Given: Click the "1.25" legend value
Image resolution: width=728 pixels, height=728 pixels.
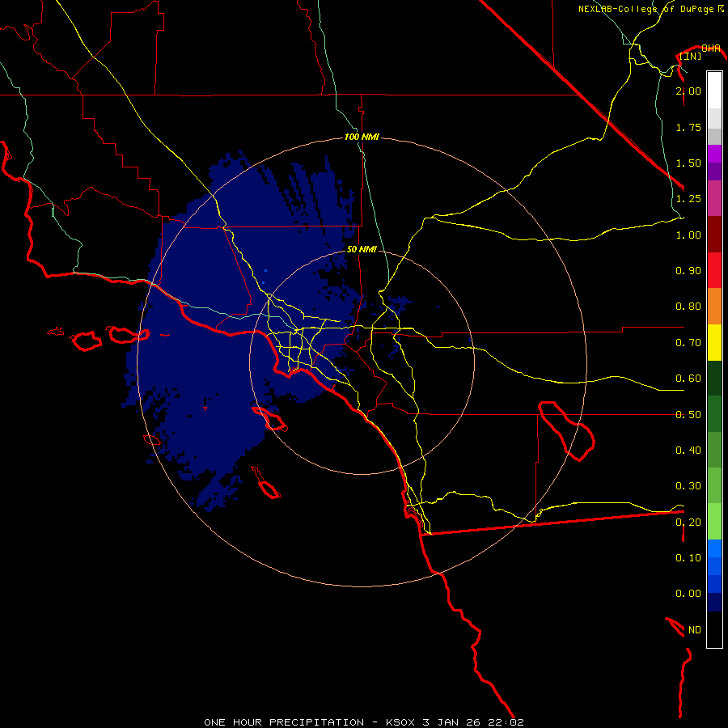Looking at the screenshot, I should pyautogui.click(x=688, y=199).
